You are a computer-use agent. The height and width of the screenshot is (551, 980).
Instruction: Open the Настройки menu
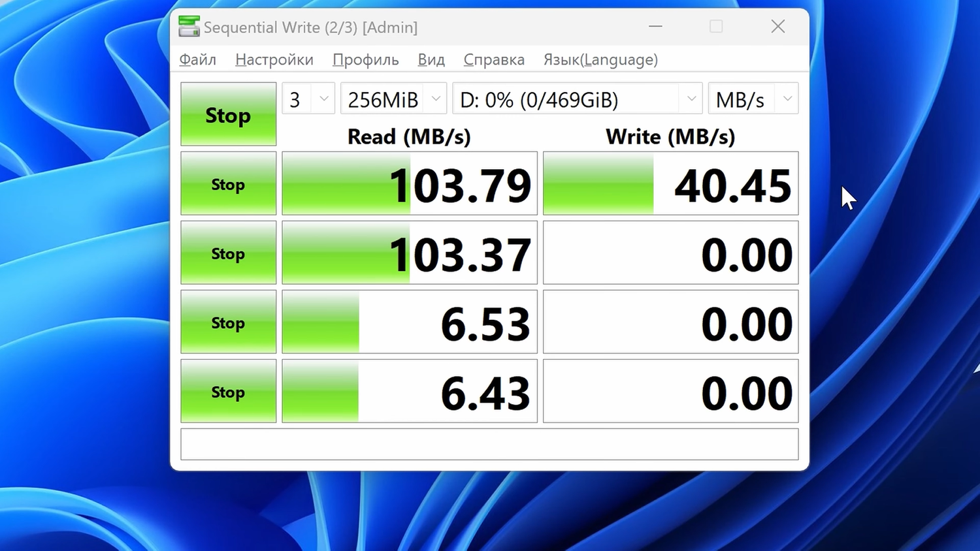pos(274,59)
